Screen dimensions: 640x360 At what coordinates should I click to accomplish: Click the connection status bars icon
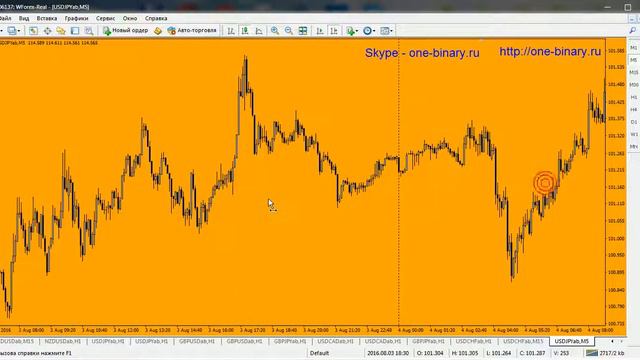[x=591, y=353]
